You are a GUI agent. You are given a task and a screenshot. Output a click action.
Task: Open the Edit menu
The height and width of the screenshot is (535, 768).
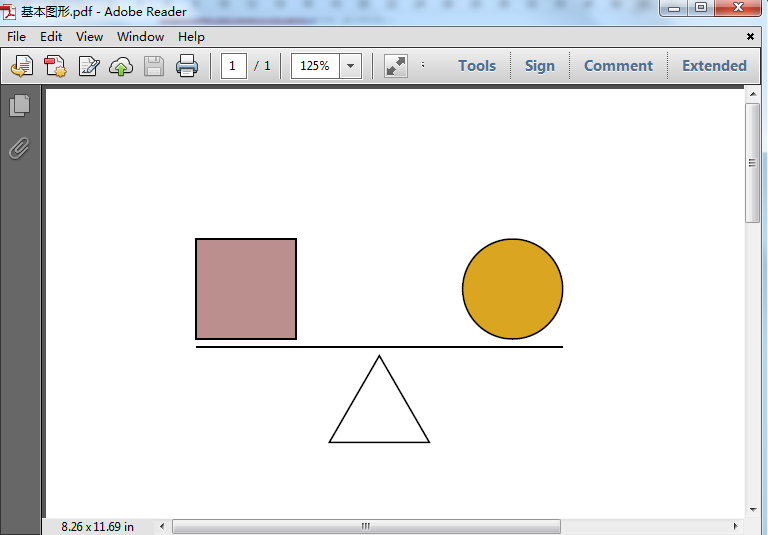tap(51, 37)
